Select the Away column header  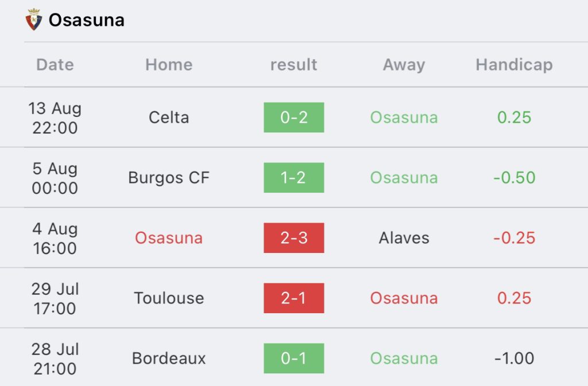click(404, 65)
